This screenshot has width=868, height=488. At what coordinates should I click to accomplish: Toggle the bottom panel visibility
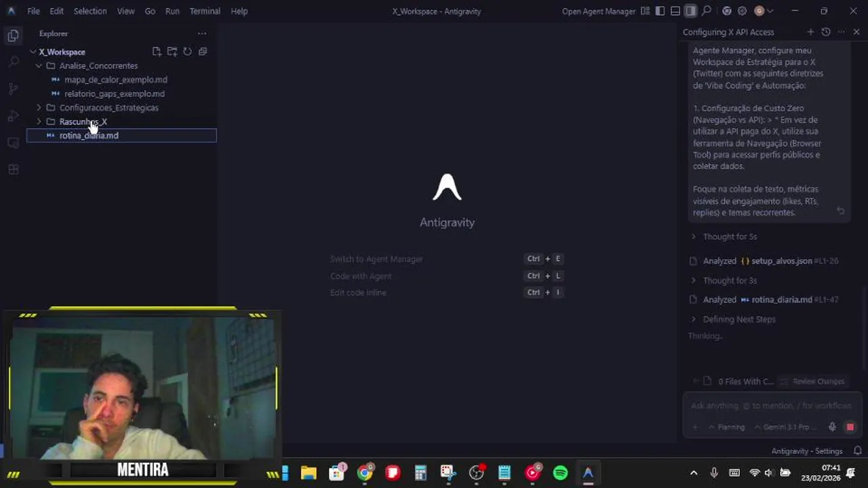(x=675, y=11)
